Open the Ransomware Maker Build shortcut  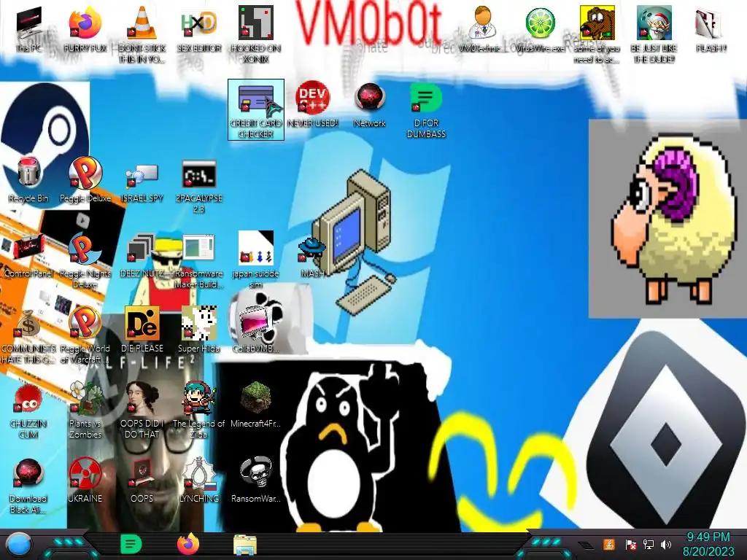coord(199,261)
